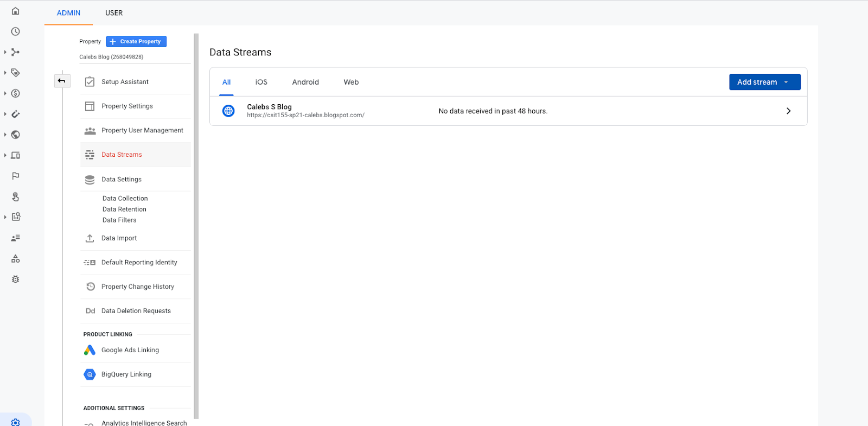This screenshot has height=426, width=868.
Task: Open the Engagement tag icon
Action: click(x=16, y=73)
